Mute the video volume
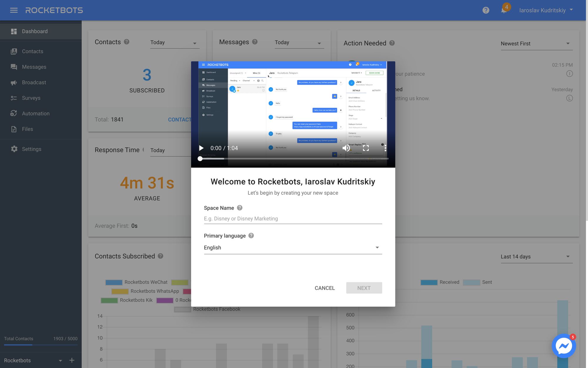 346,148
